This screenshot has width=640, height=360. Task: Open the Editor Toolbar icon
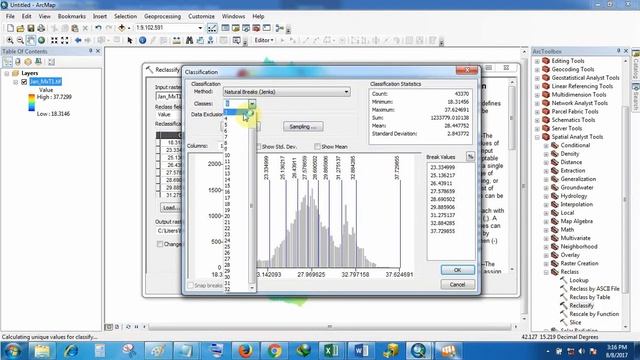[212, 28]
